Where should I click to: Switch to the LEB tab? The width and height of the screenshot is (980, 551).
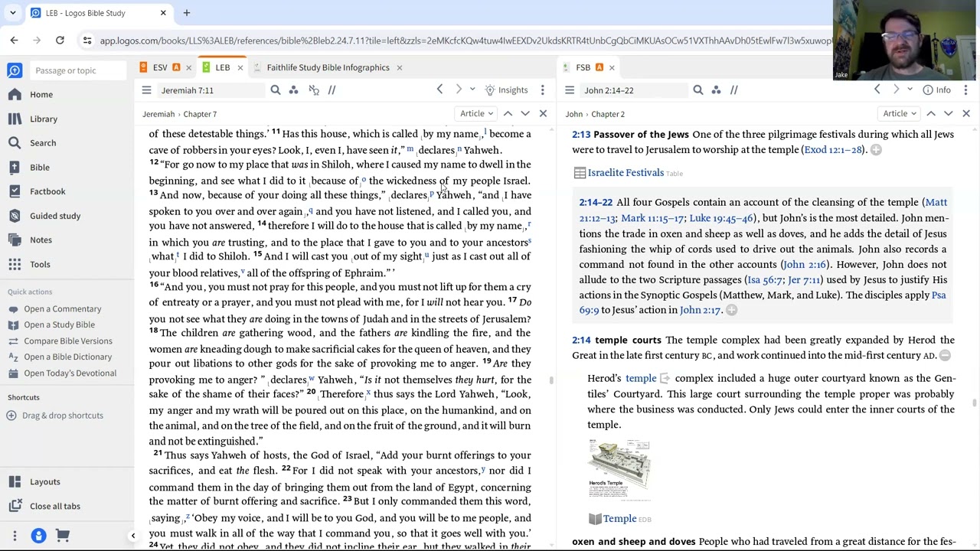[222, 67]
